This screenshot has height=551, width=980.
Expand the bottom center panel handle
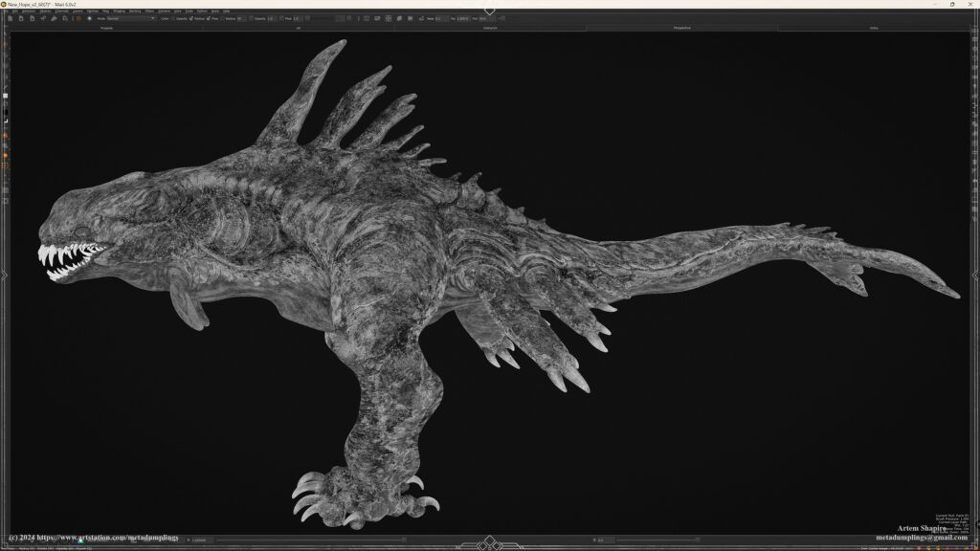point(489,540)
